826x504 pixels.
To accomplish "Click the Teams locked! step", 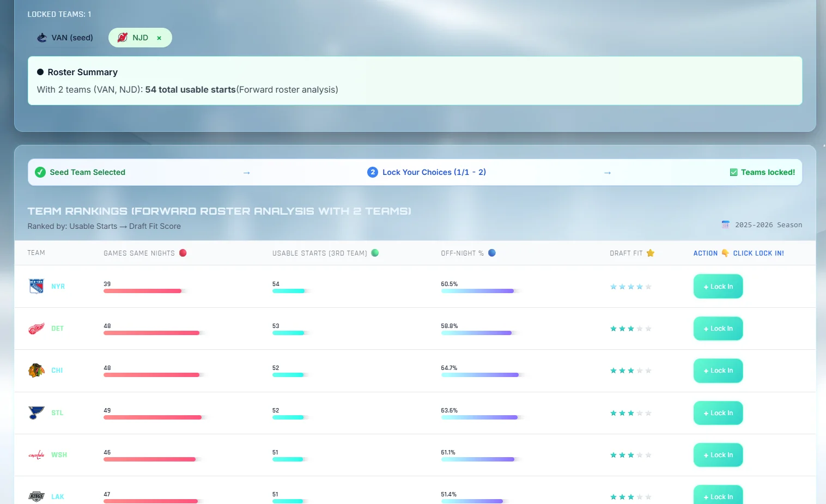I will 762,172.
